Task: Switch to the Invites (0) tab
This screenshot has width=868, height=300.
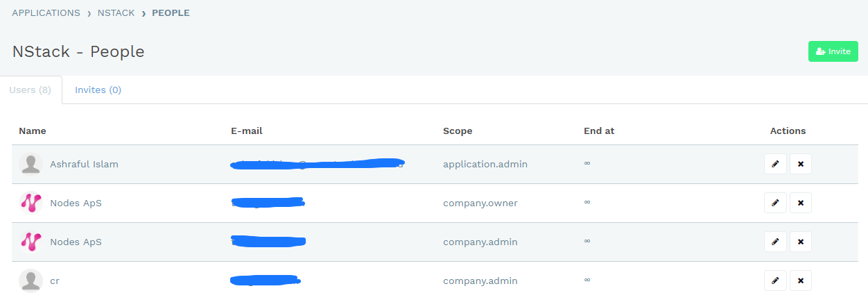Action: pyautogui.click(x=98, y=90)
